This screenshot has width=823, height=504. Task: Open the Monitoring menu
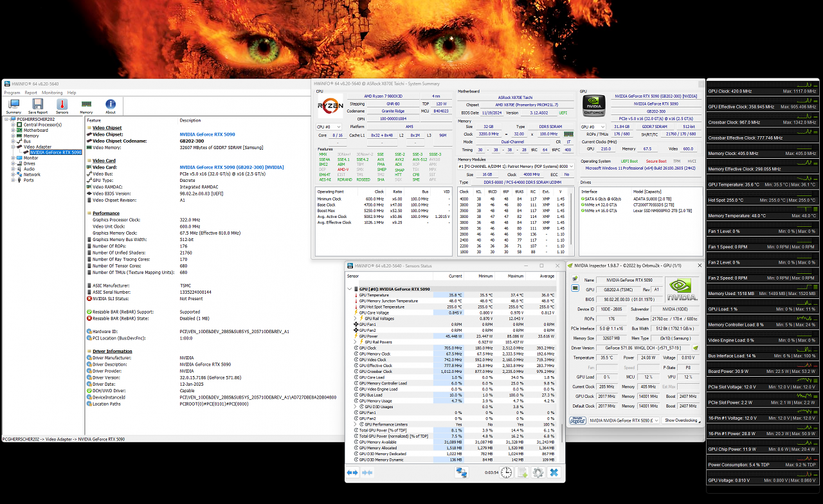pos(52,93)
